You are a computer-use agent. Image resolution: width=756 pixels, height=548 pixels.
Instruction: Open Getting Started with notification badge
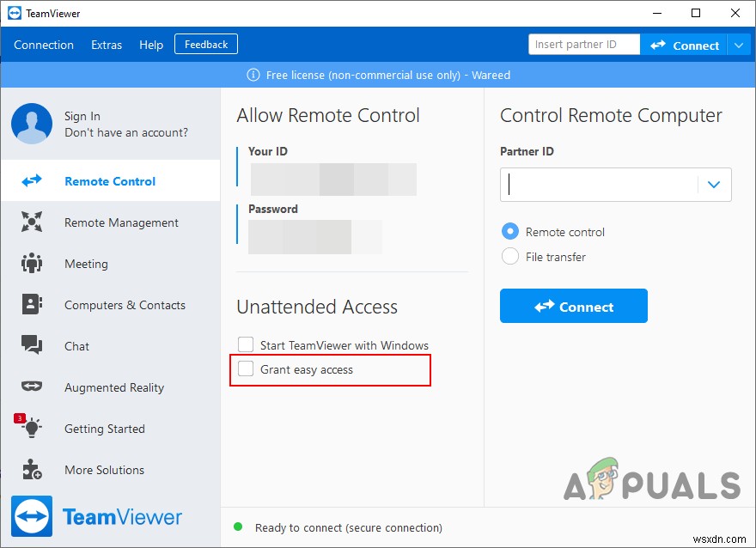coord(31,429)
